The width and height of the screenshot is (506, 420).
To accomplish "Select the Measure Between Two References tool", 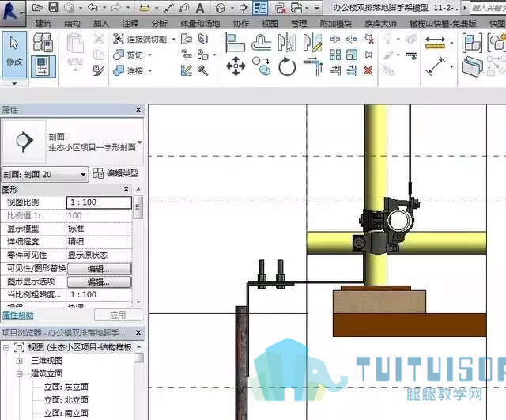I will coord(435,43).
